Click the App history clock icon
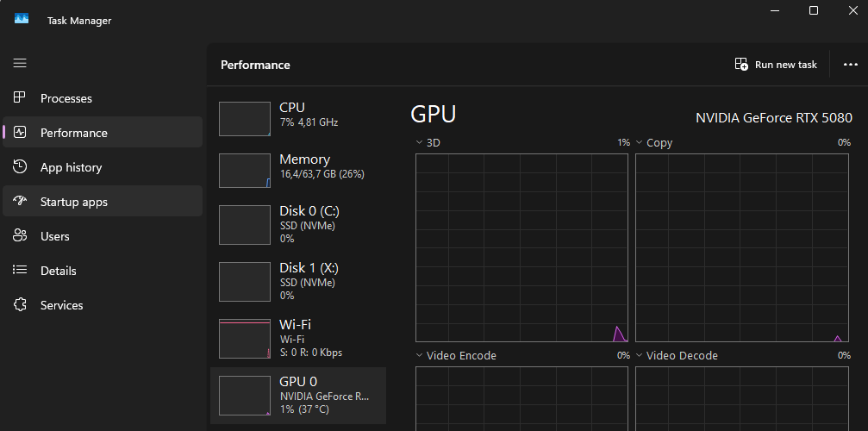The image size is (868, 431). click(20, 166)
